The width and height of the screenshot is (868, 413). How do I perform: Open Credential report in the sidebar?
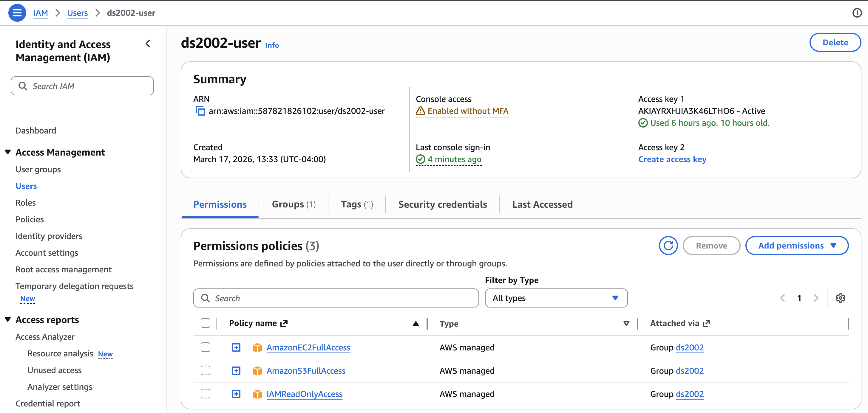48,403
